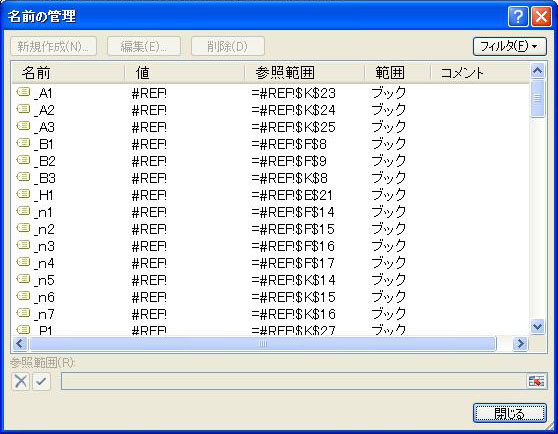The height and width of the screenshot is (434, 558).
Task: Click the confirm checkmark icon by reference box
Action: click(42, 381)
